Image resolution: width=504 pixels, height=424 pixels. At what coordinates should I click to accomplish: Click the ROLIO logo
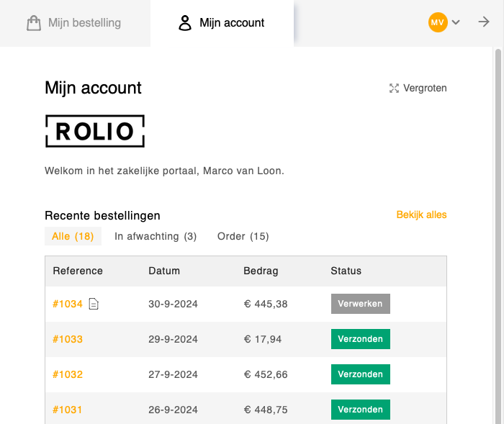[95, 131]
